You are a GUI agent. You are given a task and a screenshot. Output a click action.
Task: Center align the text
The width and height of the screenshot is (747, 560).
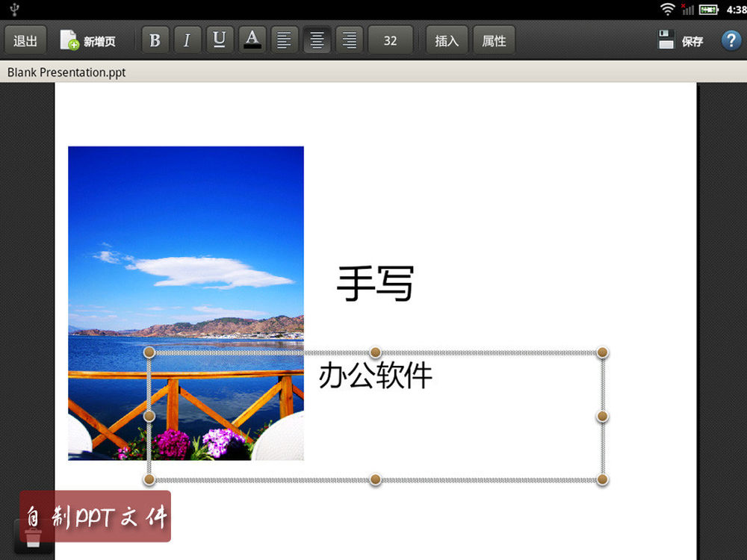(317, 40)
